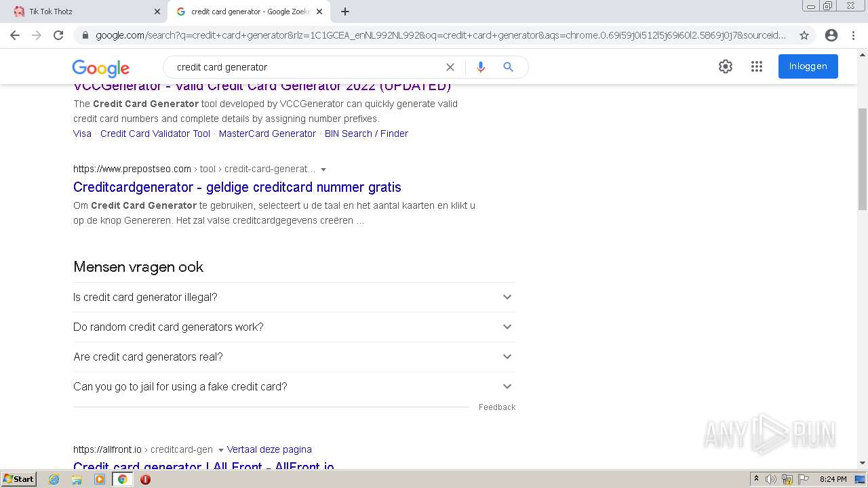Click into the Google search input field
The height and width of the screenshot is (488, 868).
coord(305,67)
